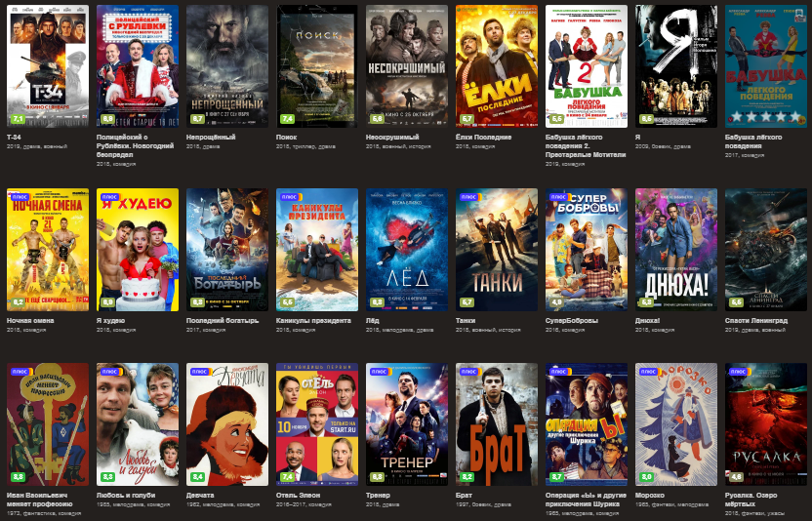812x521 pixels.
Task: Click the rating badge on Отель Элеон poster
Action: click(287, 476)
